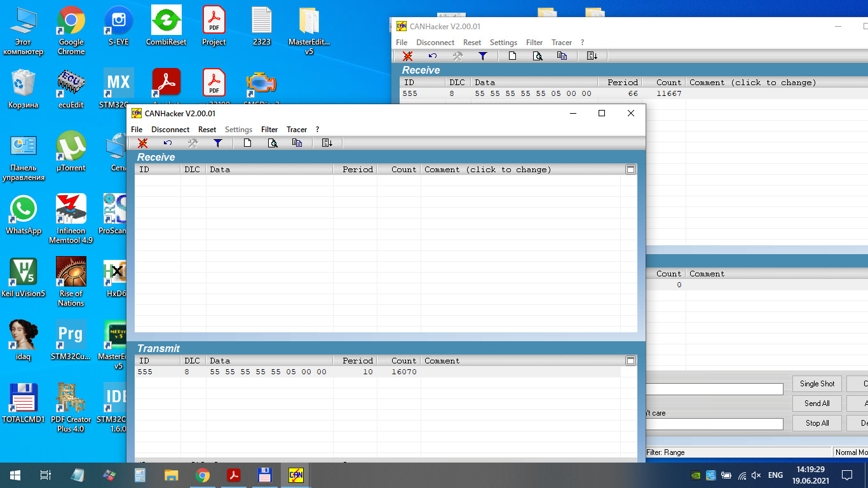The height and width of the screenshot is (488, 868).
Task: Maximize the Transmit pane in the front window
Action: tap(630, 361)
